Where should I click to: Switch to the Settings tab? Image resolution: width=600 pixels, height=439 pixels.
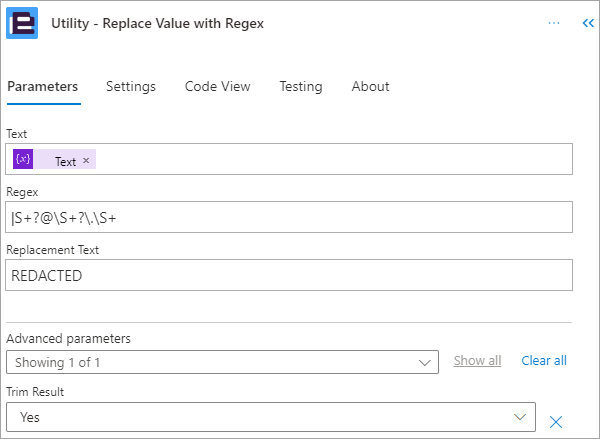coord(131,86)
